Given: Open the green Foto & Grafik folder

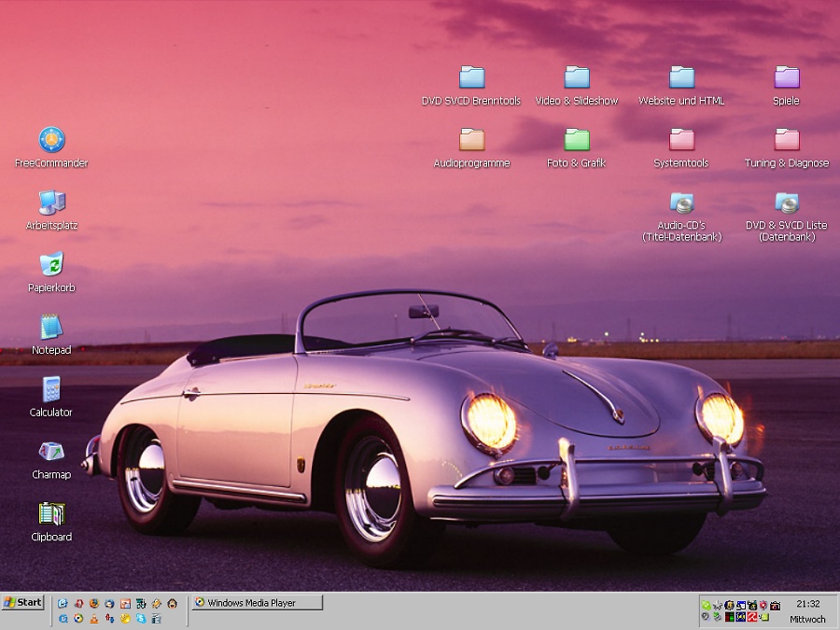Looking at the screenshot, I should coord(577,147).
